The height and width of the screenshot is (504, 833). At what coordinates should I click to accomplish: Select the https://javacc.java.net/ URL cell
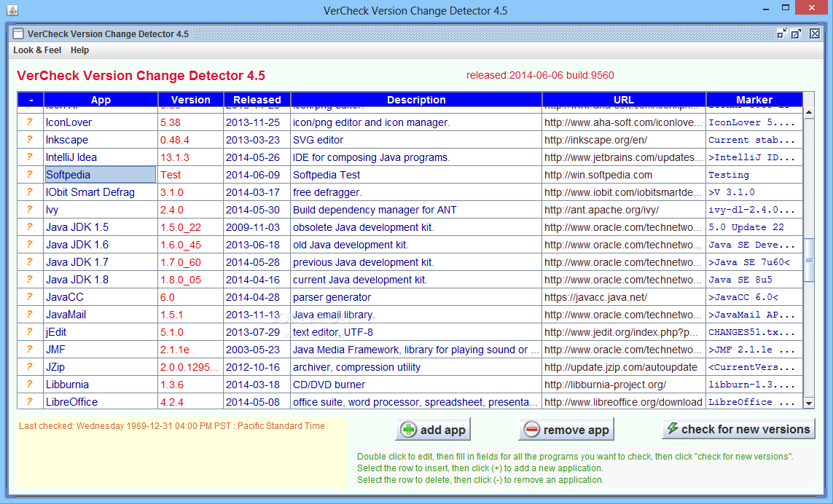click(x=624, y=297)
